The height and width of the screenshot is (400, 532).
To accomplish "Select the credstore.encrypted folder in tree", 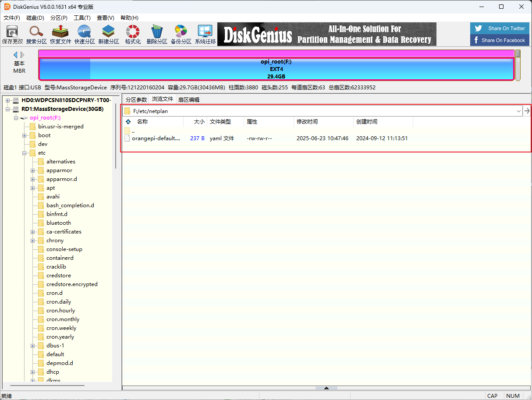I will point(72,284).
